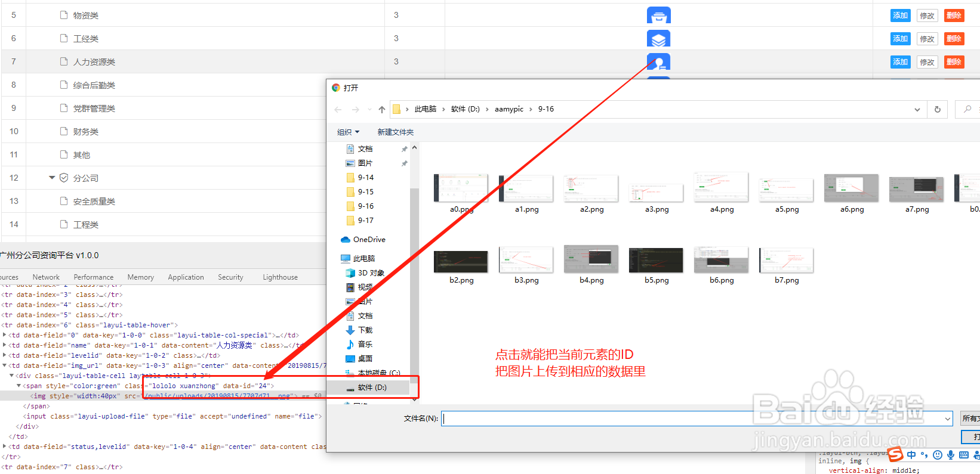Refresh the file dialog folder view
The height and width of the screenshot is (474, 980).
pos(937,109)
